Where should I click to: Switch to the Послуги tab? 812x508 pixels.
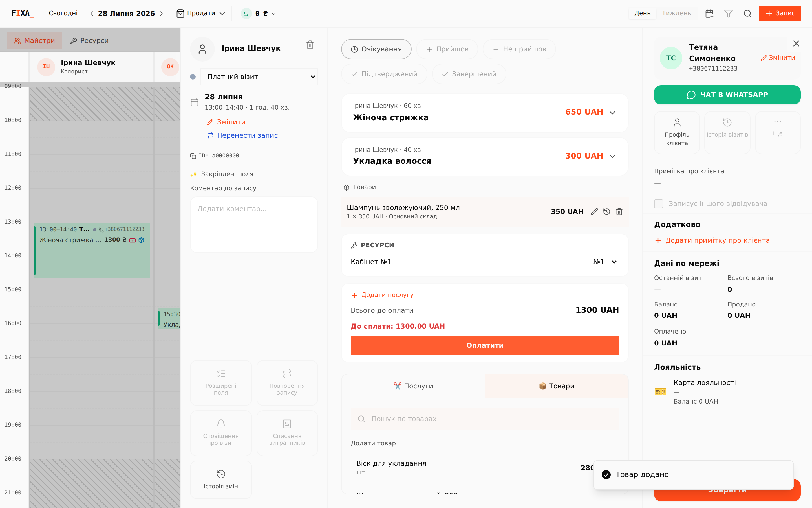tap(413, 386)
